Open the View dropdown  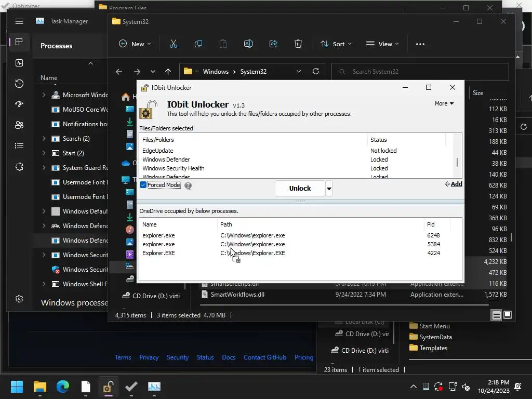[382, 44]
